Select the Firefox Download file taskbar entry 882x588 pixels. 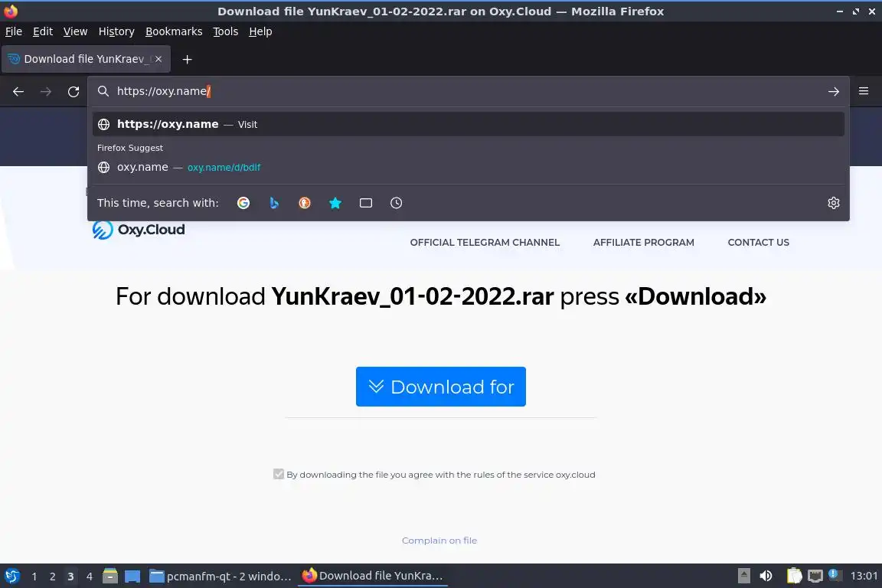click(372, 576)
